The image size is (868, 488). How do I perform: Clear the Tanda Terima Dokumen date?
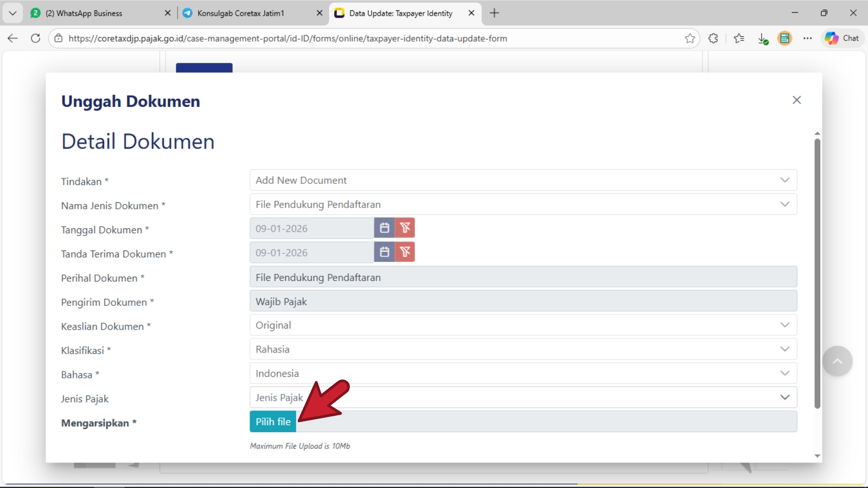click(x=405, y=252)
